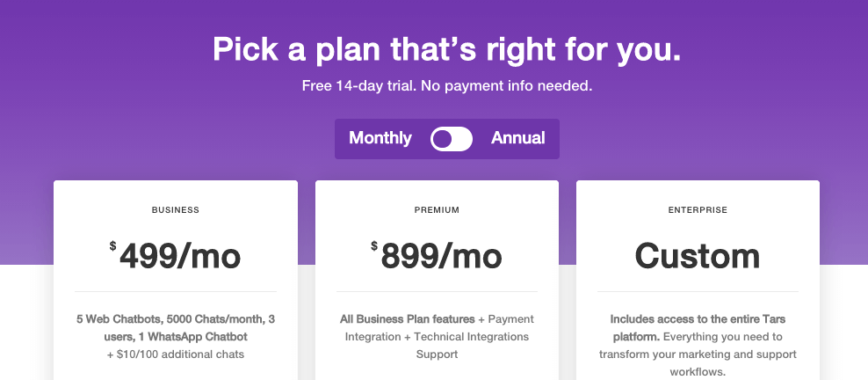Click "Includes access to the entire Tars" text

(698, 318)
